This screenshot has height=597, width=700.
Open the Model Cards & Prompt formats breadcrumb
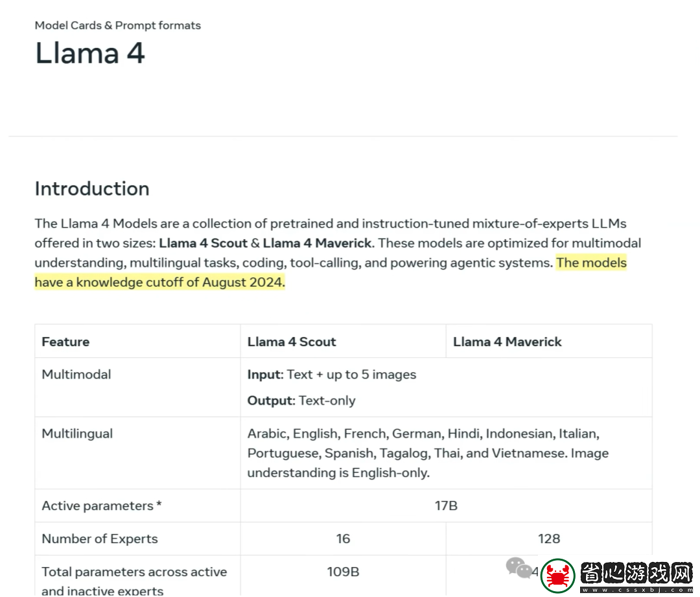(118, 25)
